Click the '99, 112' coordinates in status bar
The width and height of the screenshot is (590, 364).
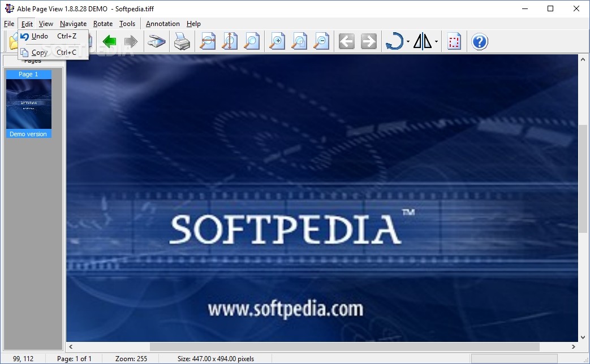[23, 359]
